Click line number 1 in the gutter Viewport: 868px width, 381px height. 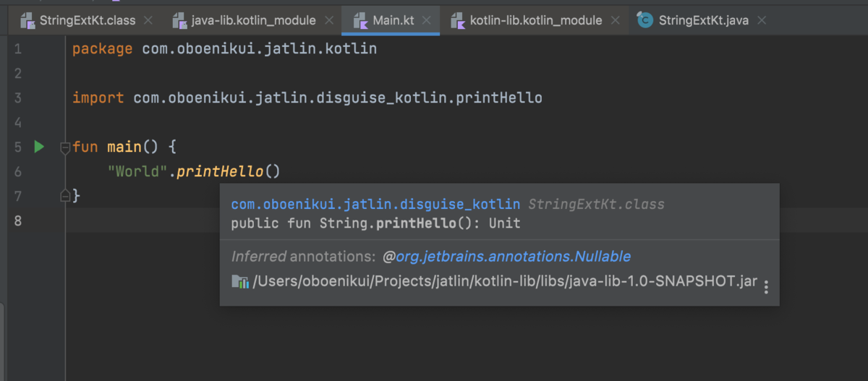click(x=17, y=49)
